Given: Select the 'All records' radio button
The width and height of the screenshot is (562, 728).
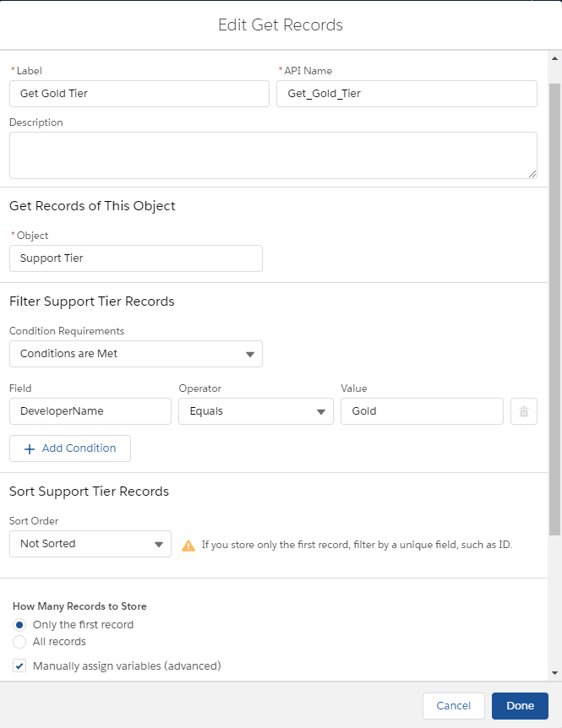Looking at the screenshot, I should pyautogui.click(x=19, y=642).
